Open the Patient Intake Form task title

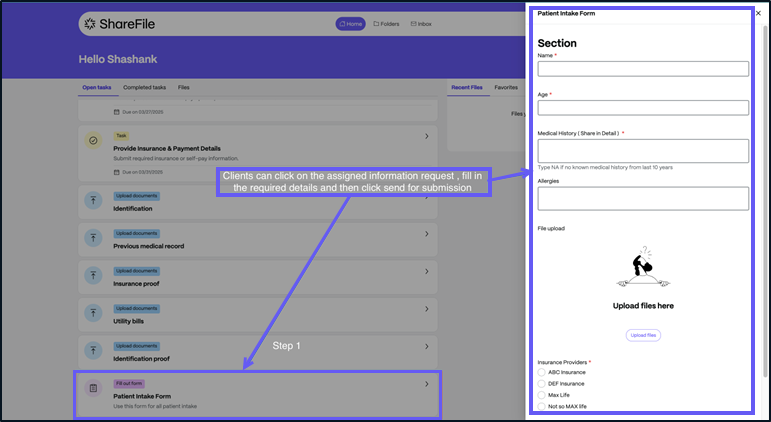[142, 396]
